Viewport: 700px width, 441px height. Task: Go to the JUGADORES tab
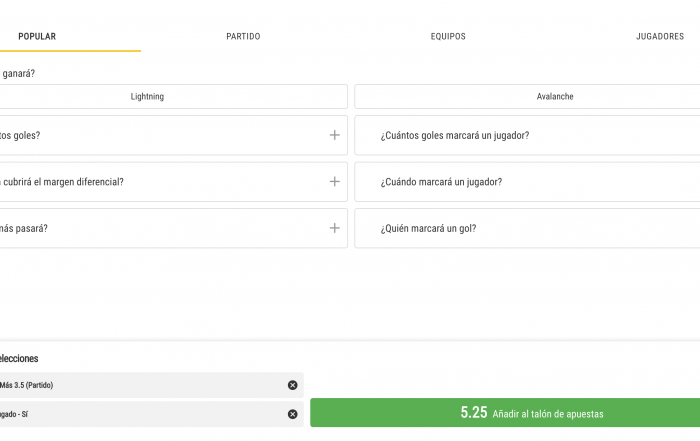659,36
